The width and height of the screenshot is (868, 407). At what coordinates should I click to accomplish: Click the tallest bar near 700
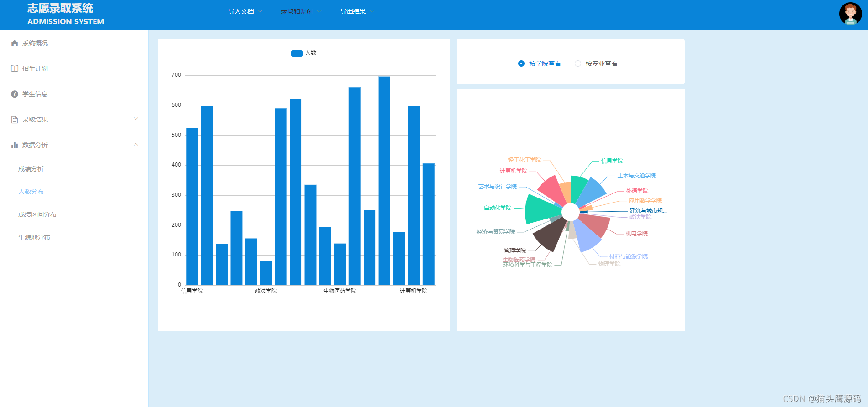point(384,181)
